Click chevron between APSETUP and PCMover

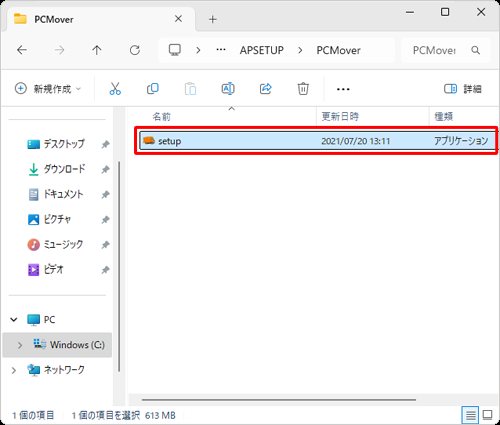(x=300, y=50)
